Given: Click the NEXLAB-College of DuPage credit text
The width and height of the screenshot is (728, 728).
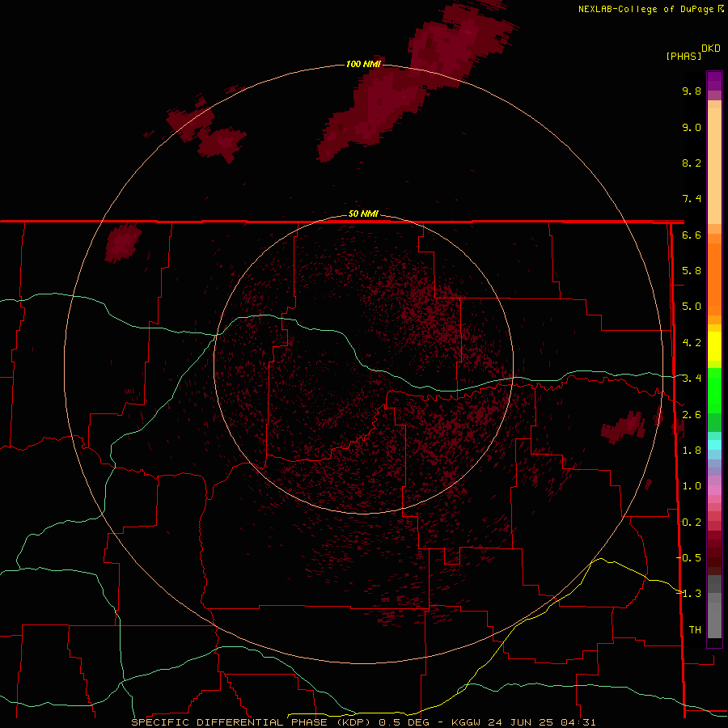Looking at the screenshot, I should coord(647,9).
